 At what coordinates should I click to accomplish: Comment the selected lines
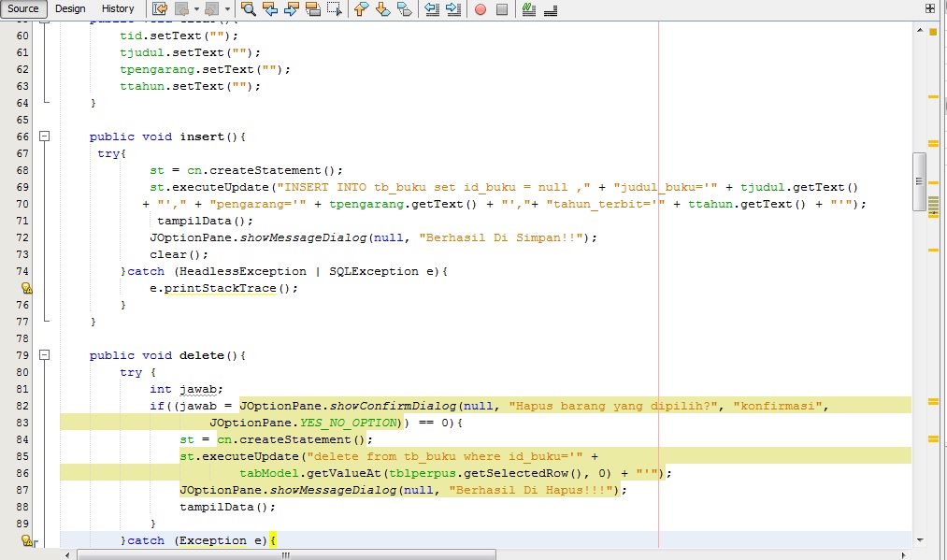(x=528, y=9)
